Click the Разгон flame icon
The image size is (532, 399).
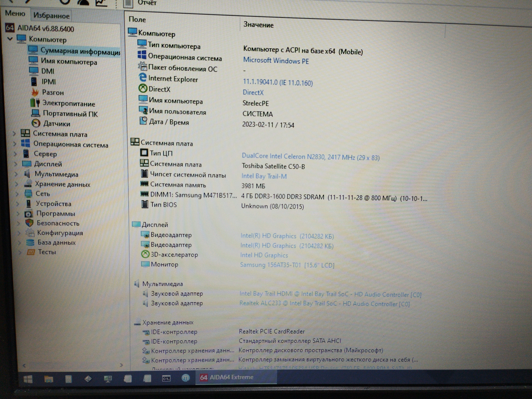coord(35,92)
